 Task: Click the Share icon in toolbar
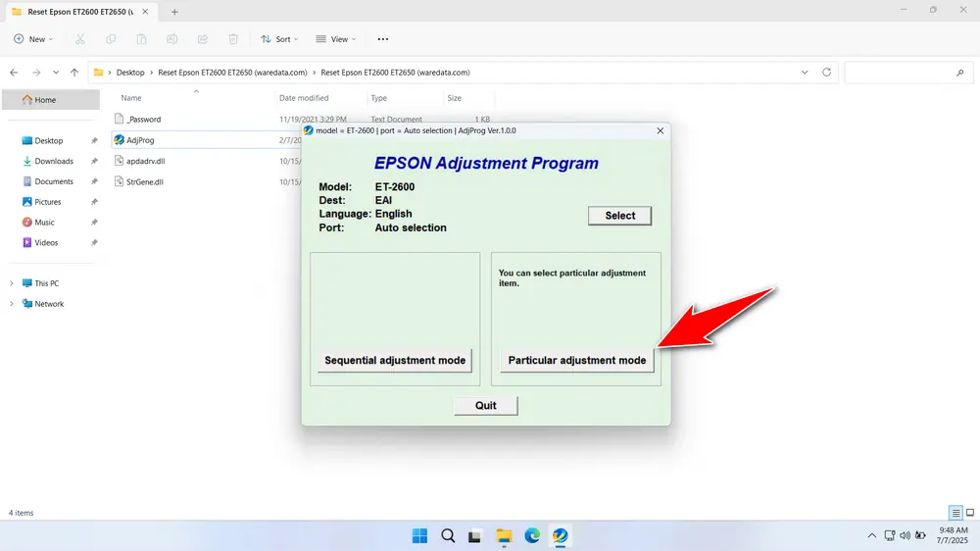point(203,39)
